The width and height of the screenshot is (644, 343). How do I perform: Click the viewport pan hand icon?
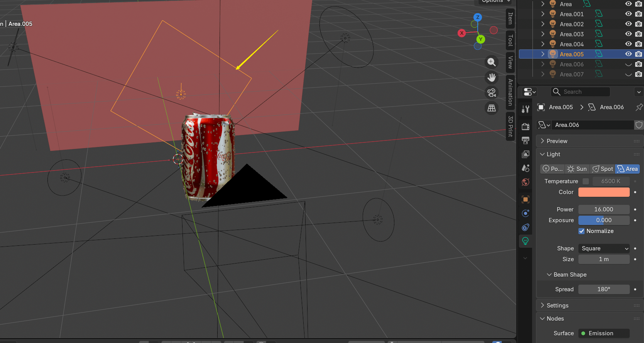492,78
